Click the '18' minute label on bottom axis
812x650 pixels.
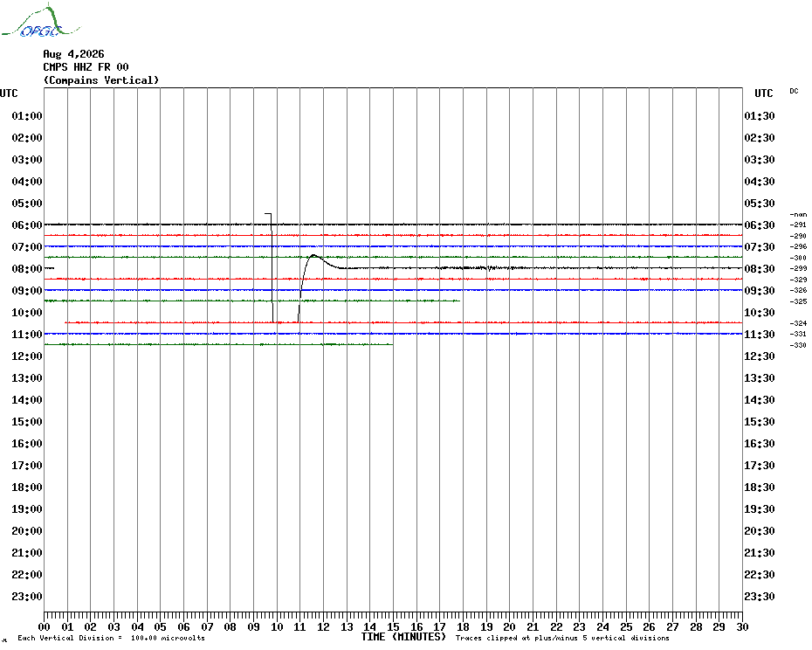[x=463, y=626]
